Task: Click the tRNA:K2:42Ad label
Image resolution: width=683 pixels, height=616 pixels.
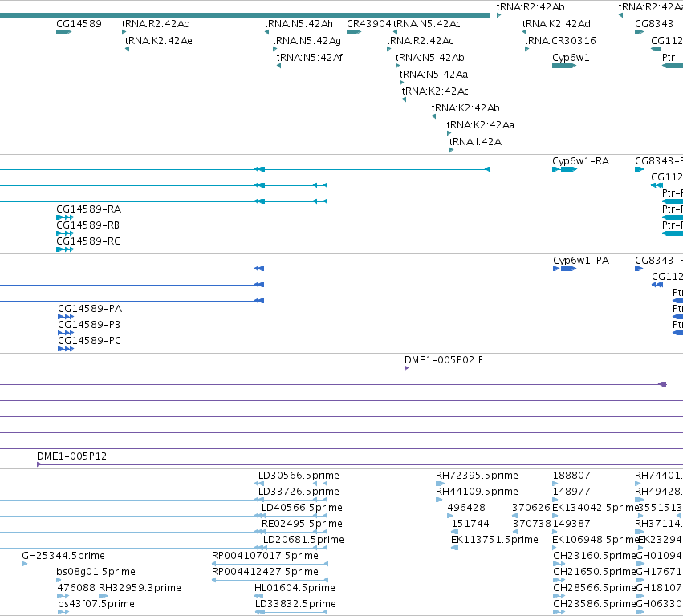Action: 556,24
